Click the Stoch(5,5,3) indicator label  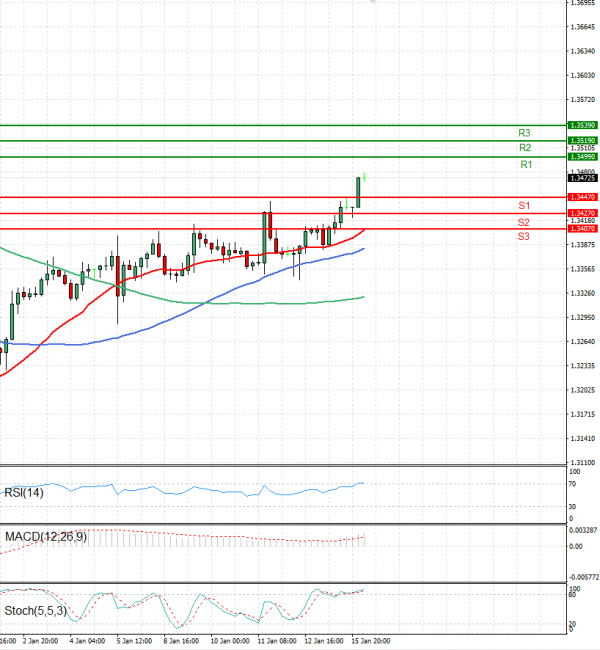pos(36,611)
